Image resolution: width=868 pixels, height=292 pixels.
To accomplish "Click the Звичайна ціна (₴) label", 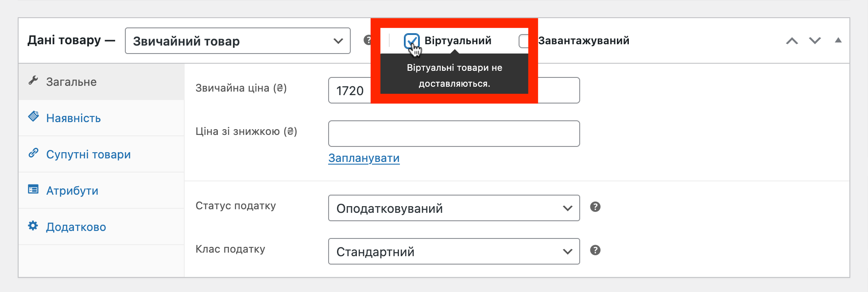I will pos(241,88).
